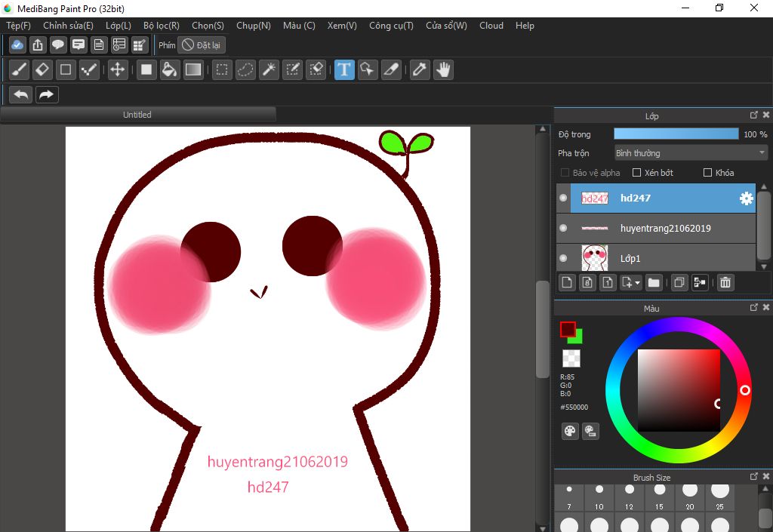
Task: Pick the Move tool
Action: point(117,70)
